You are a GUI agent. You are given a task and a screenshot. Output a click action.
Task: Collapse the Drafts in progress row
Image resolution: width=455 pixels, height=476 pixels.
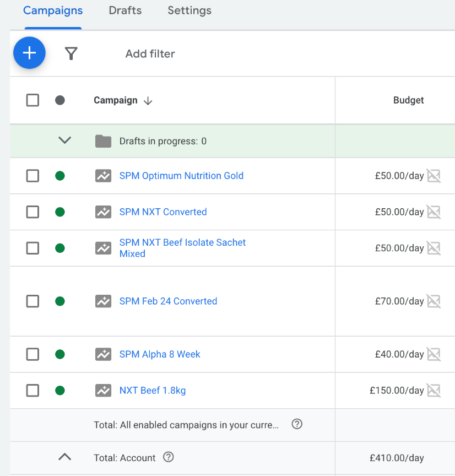tap(65, 140)
